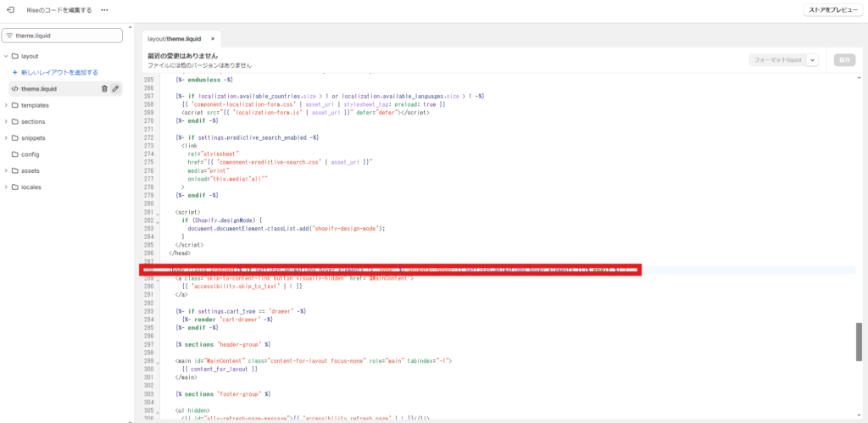This screenshot has width=868, height=423.
Task: Click line with {% sections 'header-group' %}
Action: coord(222,344)
